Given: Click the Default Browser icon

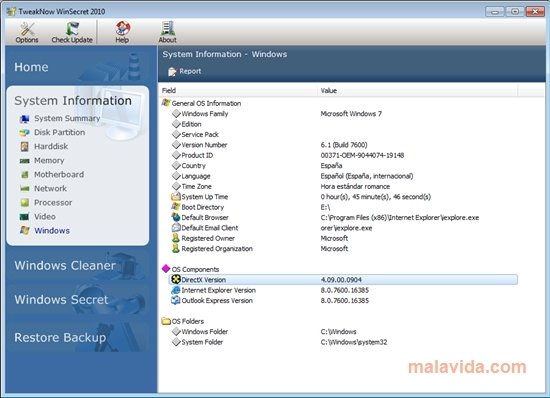Looking at the screenshot, I should coord(176,217).
